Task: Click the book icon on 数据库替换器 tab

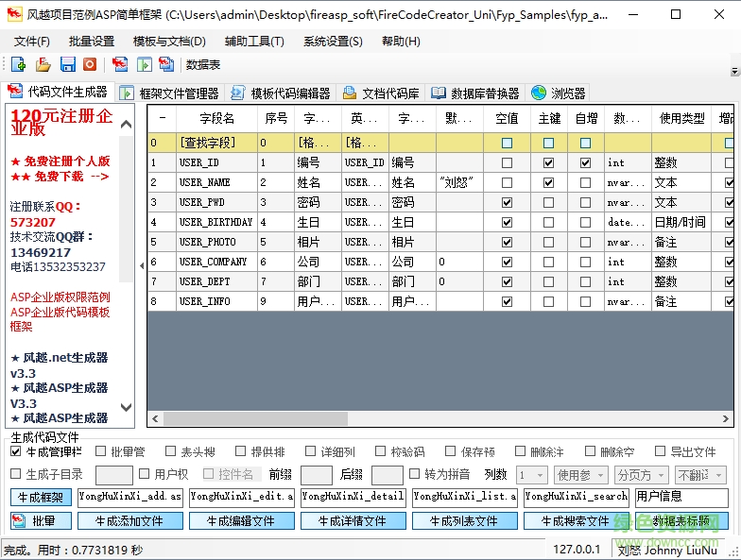Action: 438,93
